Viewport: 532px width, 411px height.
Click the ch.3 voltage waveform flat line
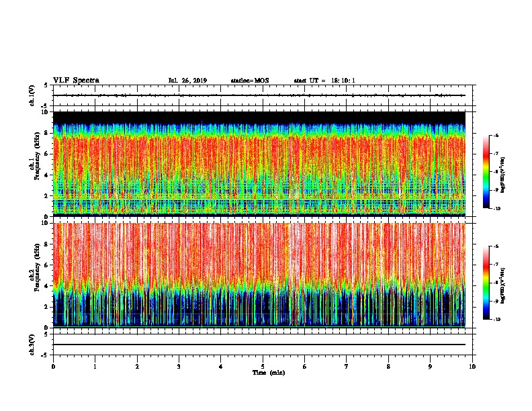click(259, 345)
